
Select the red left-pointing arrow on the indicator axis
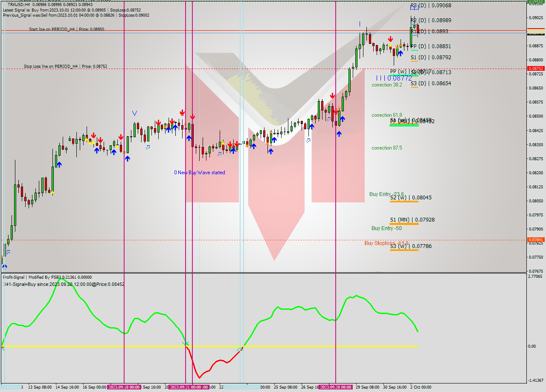[x=3, y=348]
